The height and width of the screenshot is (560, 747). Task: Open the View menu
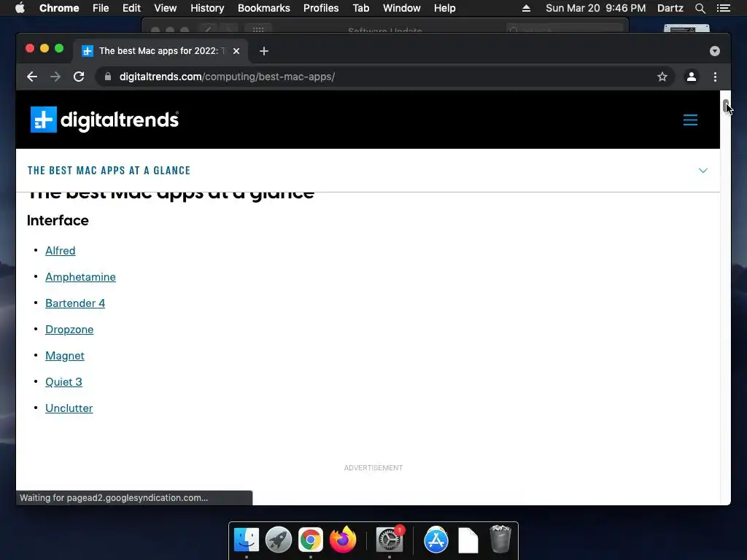pos(166,8)
